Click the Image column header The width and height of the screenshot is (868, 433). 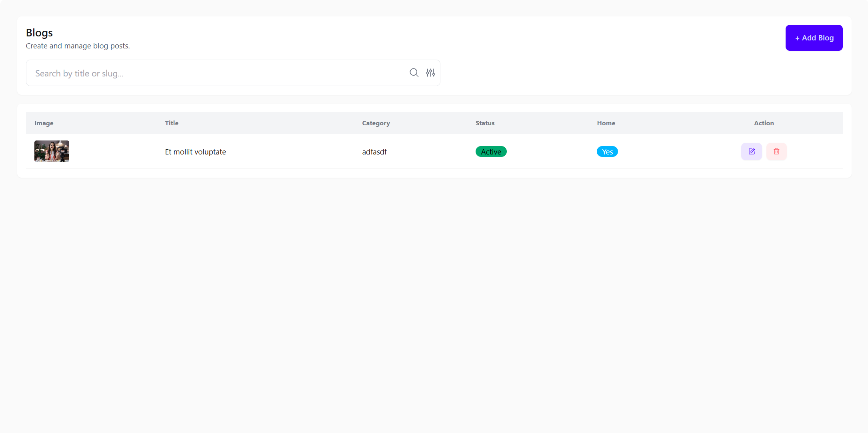coord(44,123)
